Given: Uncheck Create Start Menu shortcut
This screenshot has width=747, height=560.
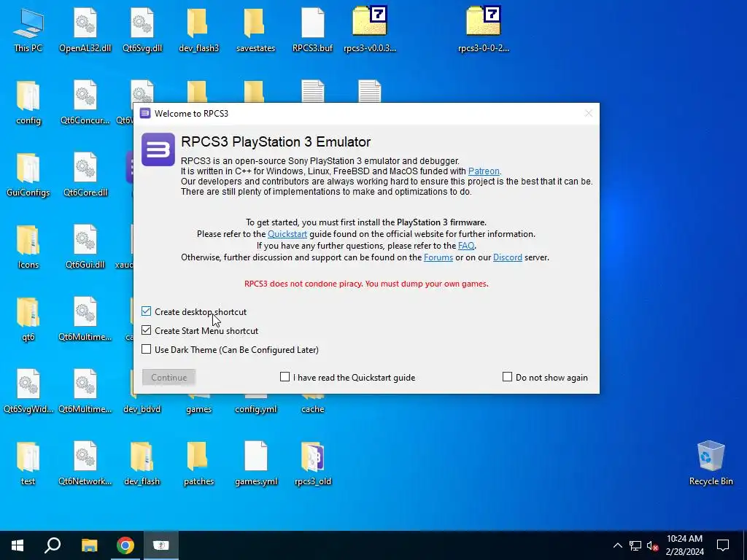Looking at the screenshot, I should coord(146,330).
